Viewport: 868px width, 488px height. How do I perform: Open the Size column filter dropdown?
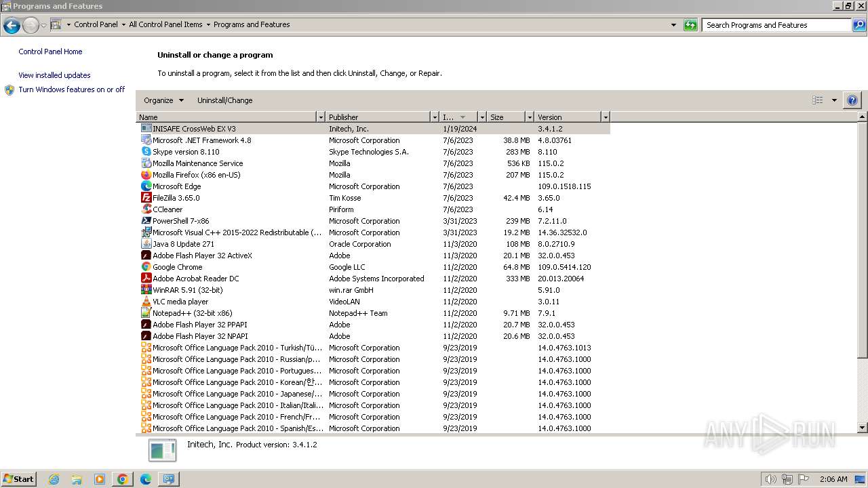(x=530, y=117)
